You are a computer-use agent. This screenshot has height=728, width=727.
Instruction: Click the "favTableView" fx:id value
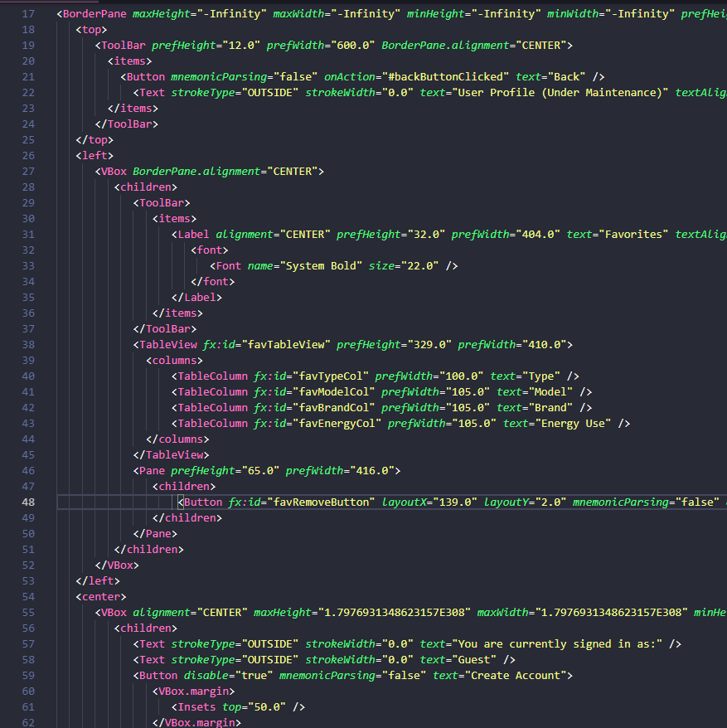286,345
